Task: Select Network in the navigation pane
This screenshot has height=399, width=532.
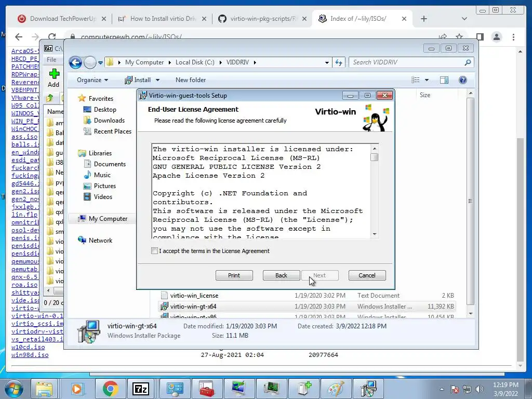Action: 100,240
